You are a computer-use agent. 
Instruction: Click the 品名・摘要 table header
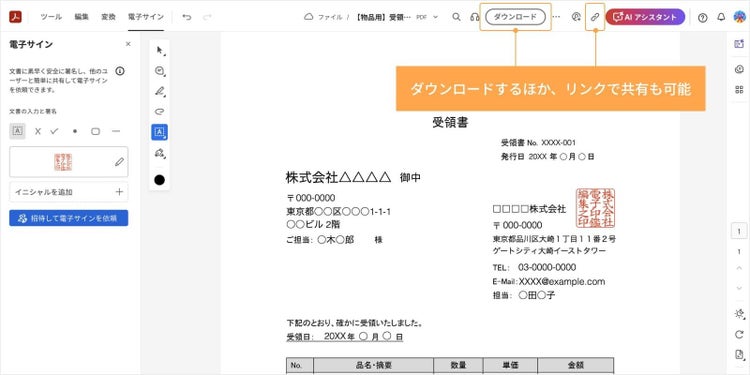point(374,365)
